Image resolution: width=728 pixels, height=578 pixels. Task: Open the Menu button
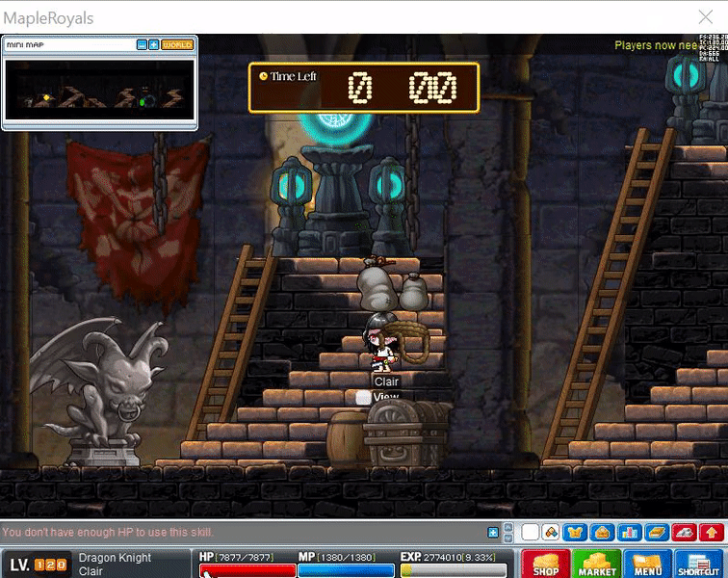pos(648,564)
